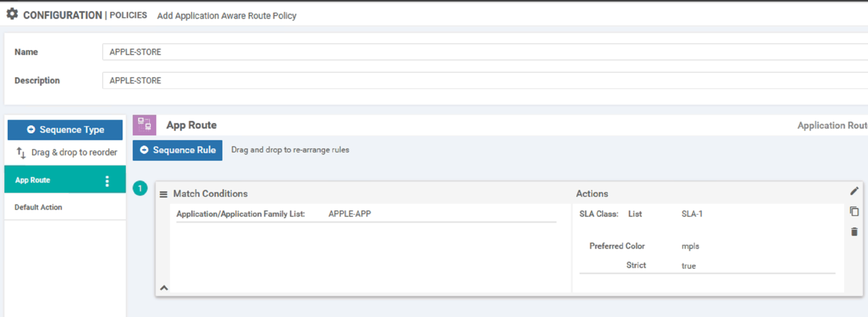Click the SLA Class label
Viewport: 868px width, 317px height.
(x=599, y=214)
